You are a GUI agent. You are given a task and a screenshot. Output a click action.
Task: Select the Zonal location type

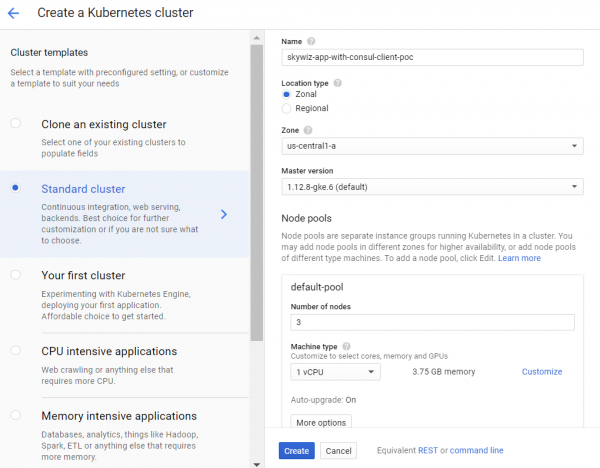(x=288, y=95)
